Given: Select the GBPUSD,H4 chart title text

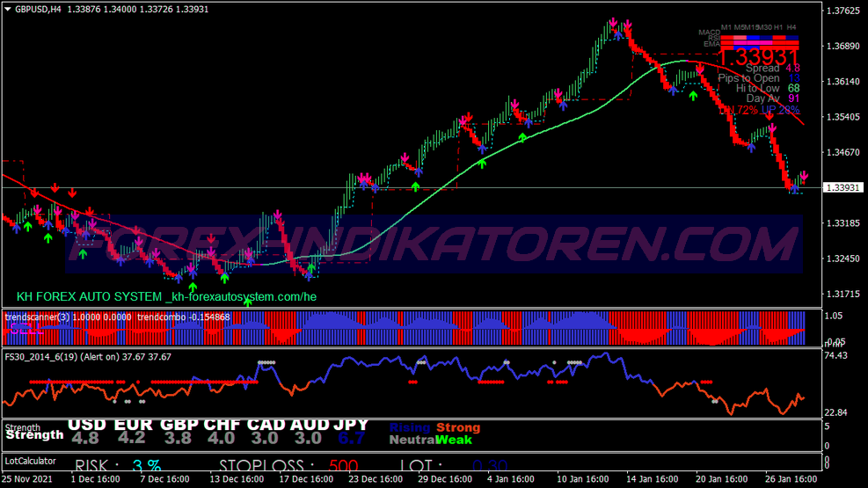Looking at the screenshot, I should pos(38,10).
